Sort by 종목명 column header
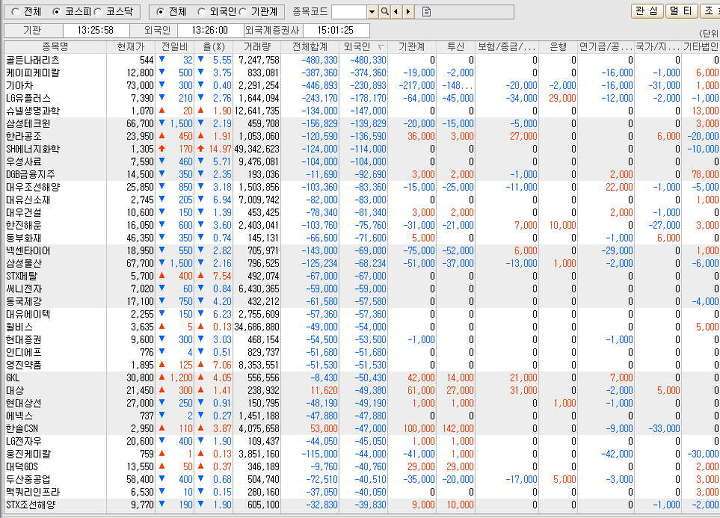Image resolution: width=720 pixels, height=518 pixels. pyautogui.click(x=56, y=47)
